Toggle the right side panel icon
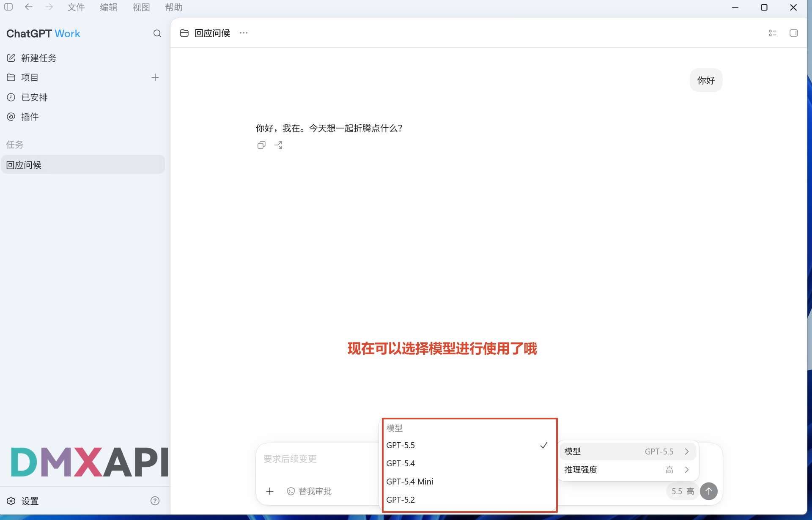 794,33
